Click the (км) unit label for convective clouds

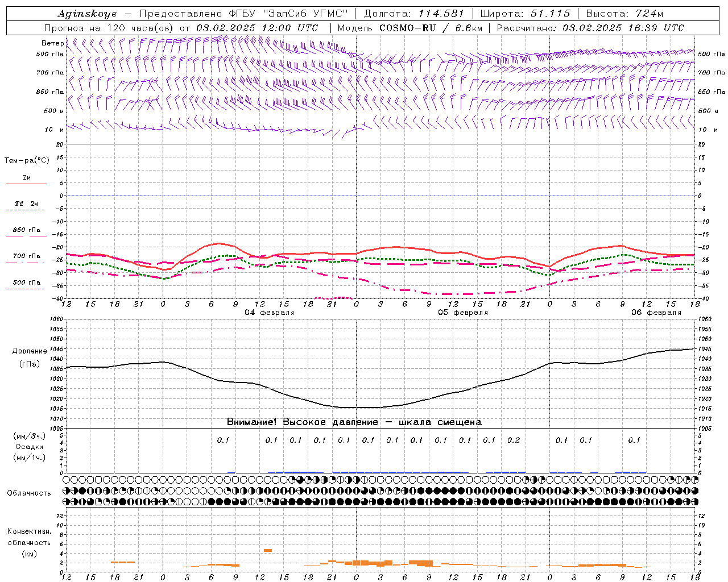click(29, 554)
